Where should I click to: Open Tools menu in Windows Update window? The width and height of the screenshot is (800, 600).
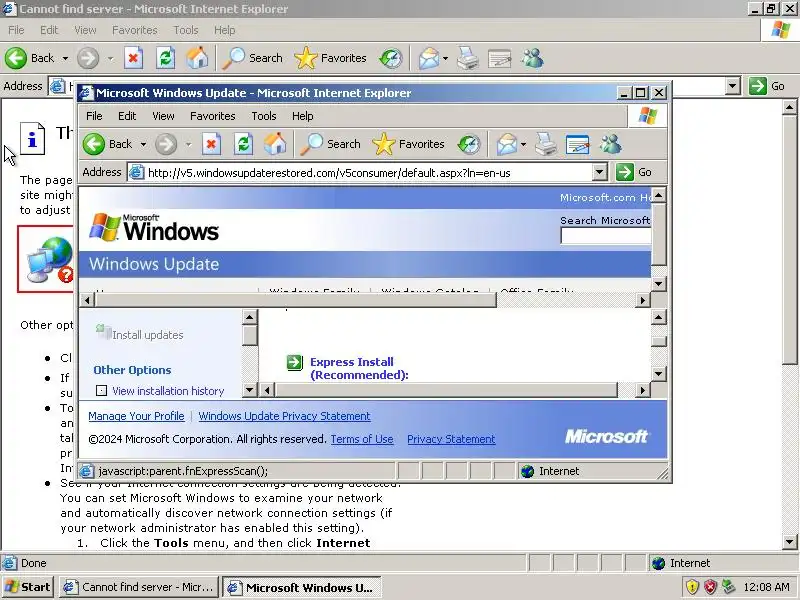click(264, 116)
